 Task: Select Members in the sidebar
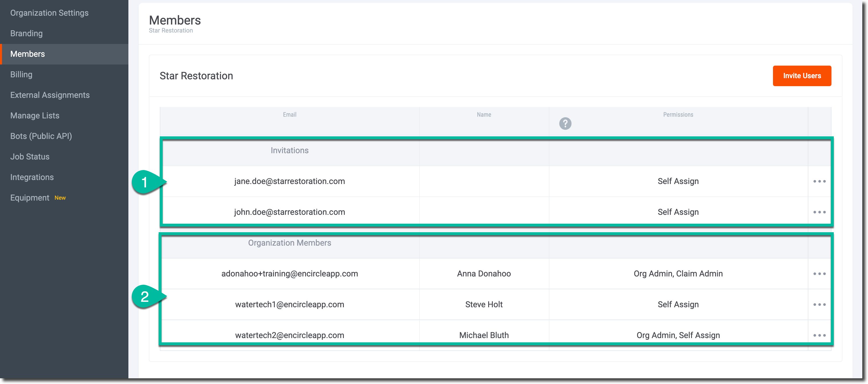click(x=27, y=54)
